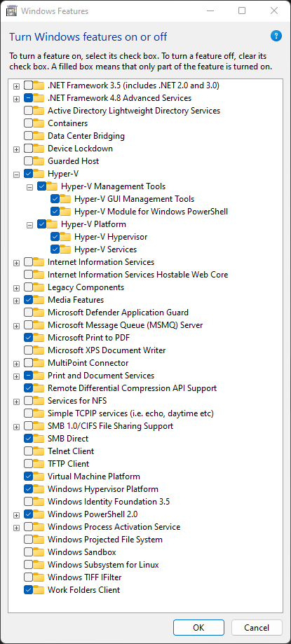This screenshot has height=644, width=291.
Task: Expand .NET Framework 3.5 node
Action: (16, 85)
